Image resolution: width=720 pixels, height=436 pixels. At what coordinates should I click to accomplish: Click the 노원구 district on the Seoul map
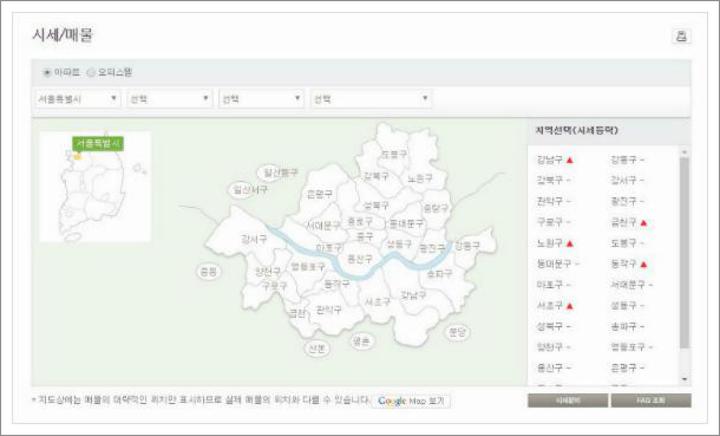[420, 179]
